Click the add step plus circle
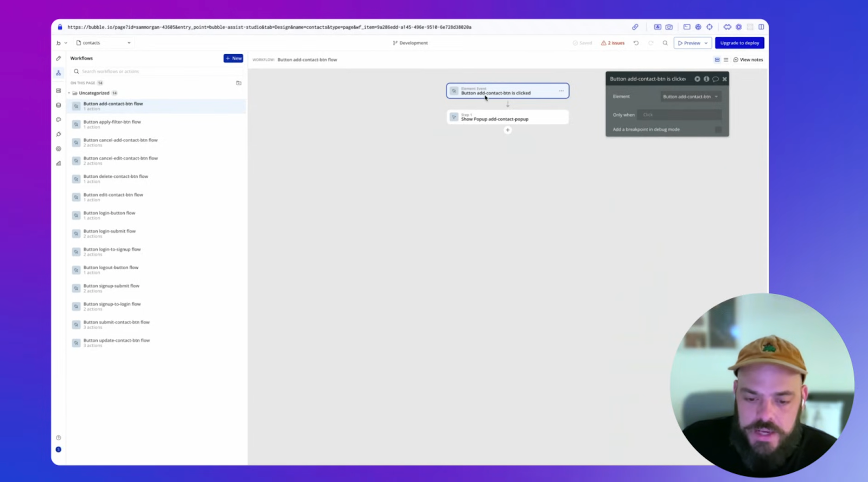Viewport: 868px width, 482px height. pyautogui.click(x=508, y=130)
